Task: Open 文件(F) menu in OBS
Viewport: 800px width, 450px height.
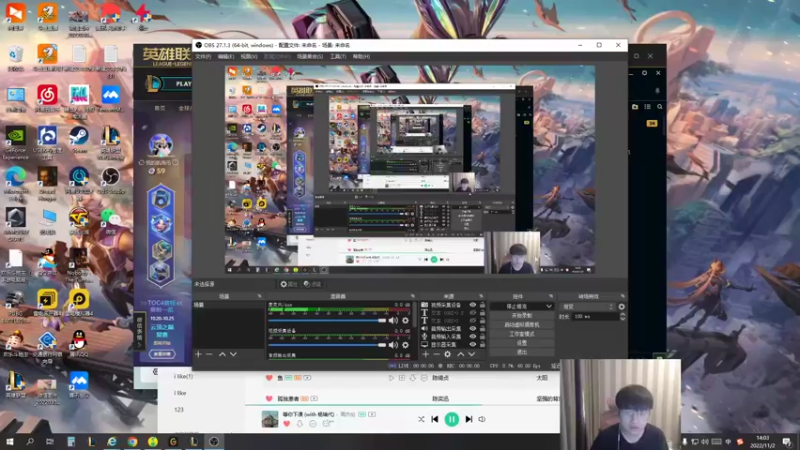Action: click(203, 57)
